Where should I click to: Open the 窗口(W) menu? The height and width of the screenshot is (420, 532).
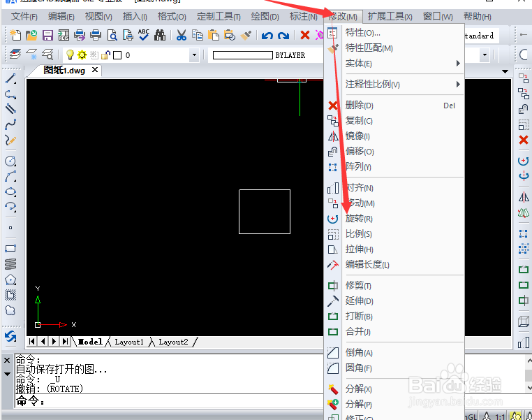pos(438,16)
